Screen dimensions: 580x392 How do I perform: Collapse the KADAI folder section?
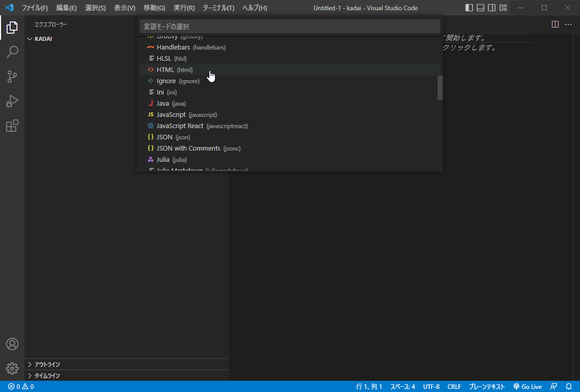point(43,39)
